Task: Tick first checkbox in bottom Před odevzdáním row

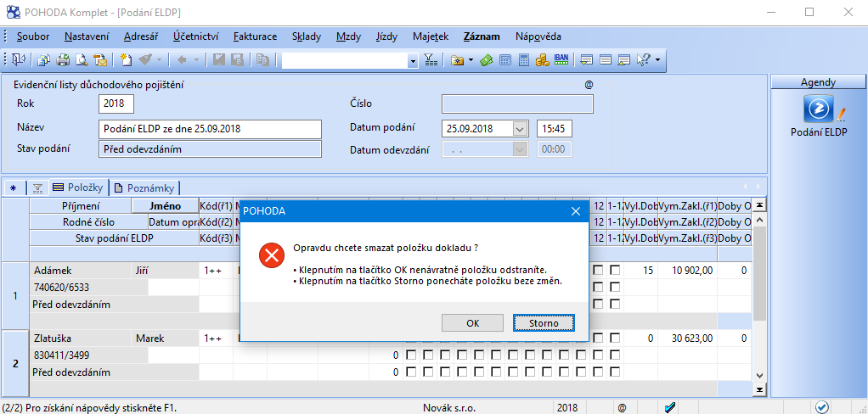Action: point(411,372)
